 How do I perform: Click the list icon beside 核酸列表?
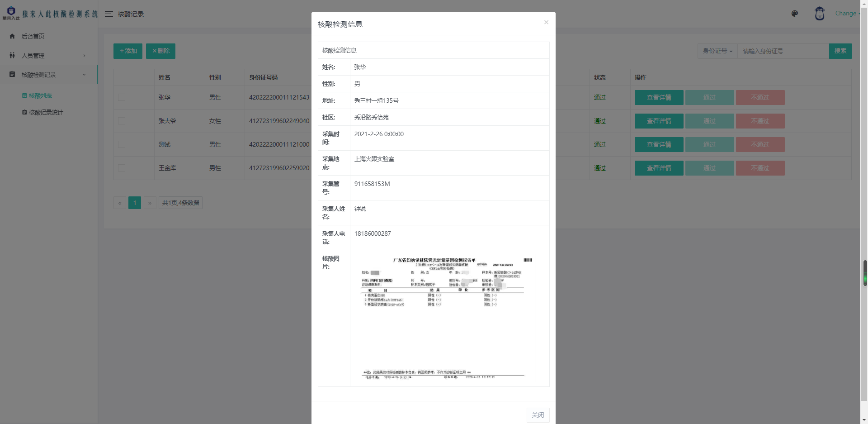[24, 95]
